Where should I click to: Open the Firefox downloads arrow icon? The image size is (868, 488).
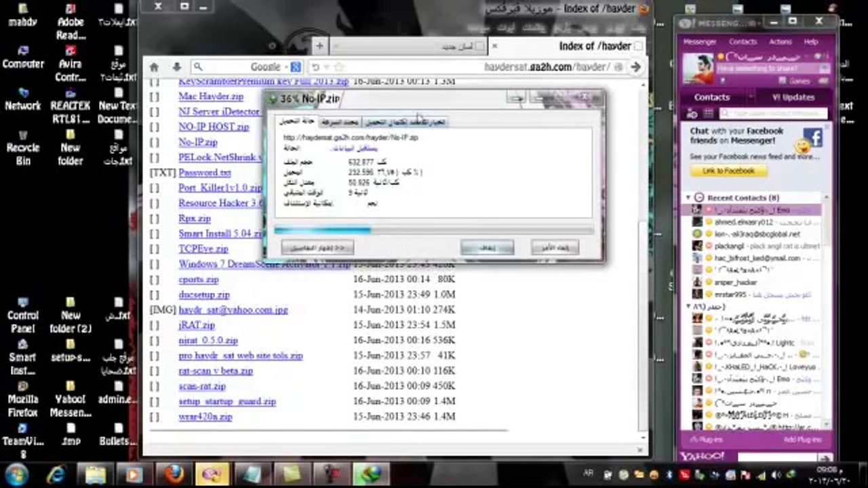(x=176, y=67)
